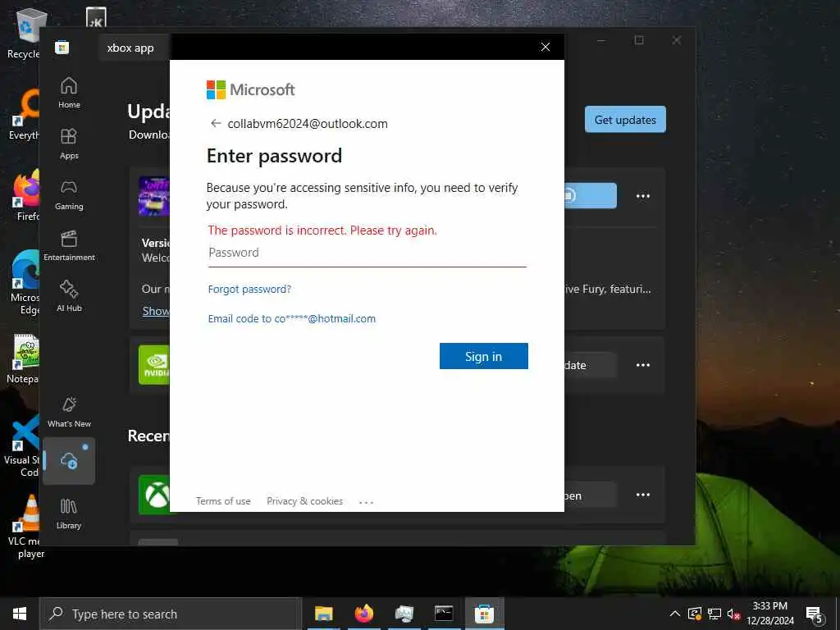Image resolution: width=840 pixels, height=630 pixels.
Task: Open the VLC media player desktop shortcut
Action: tap(25, 527)
